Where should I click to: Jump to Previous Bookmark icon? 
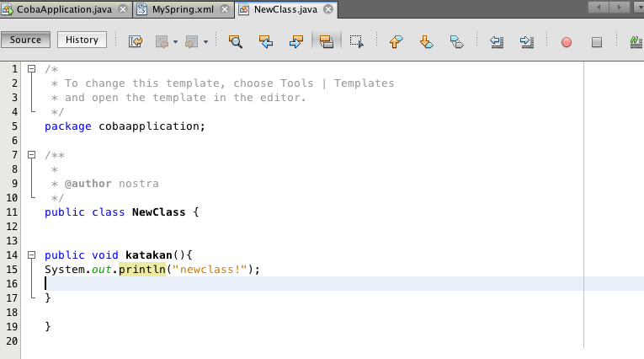point(397,41)
